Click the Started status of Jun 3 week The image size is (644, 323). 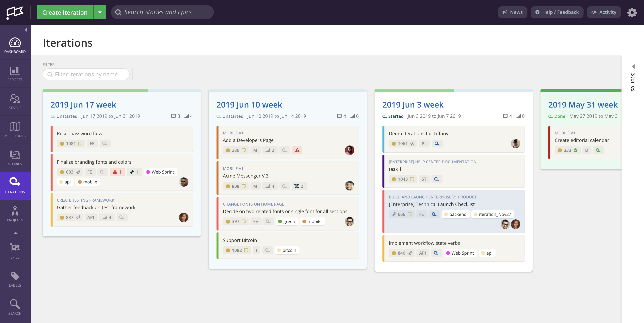pyautogui.click(x=393, y=116)
